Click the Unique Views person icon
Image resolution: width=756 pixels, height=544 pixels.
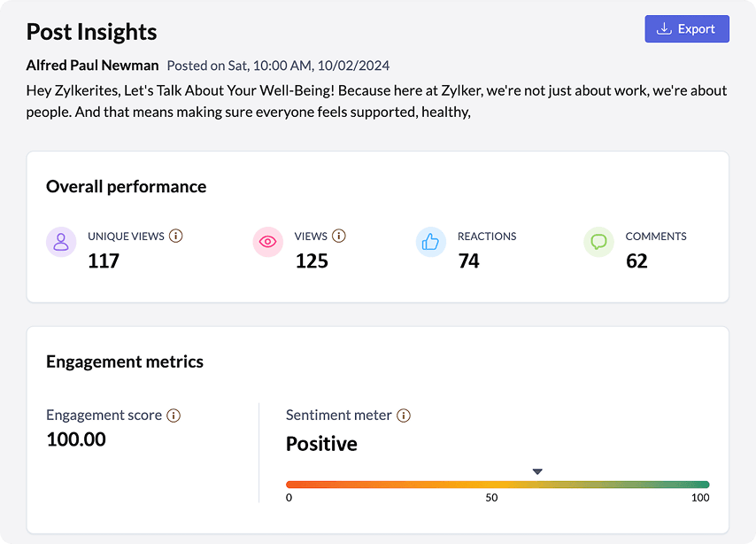point(61,242)
